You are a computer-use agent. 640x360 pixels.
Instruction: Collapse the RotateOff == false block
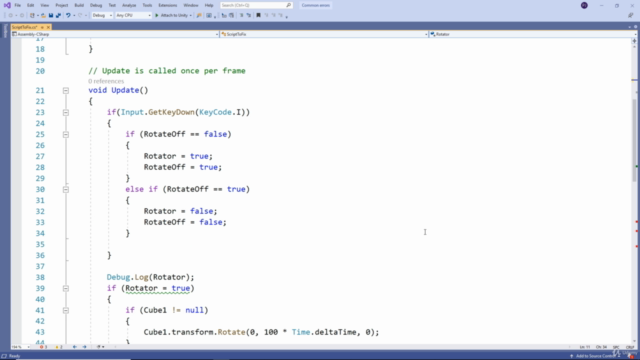click(x=66, y=135)
